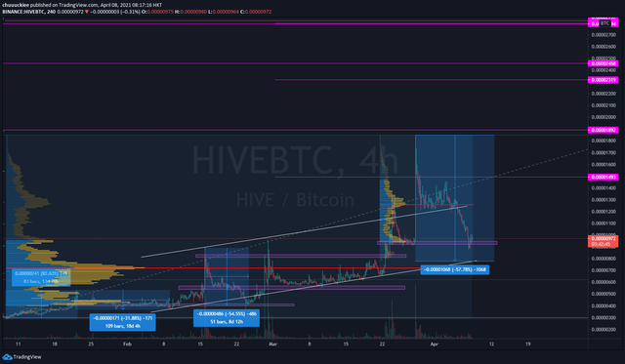Click the chuuuckiee author name in header
The width and height of the screenshot is (625, 364).
(x=16, y=6)
